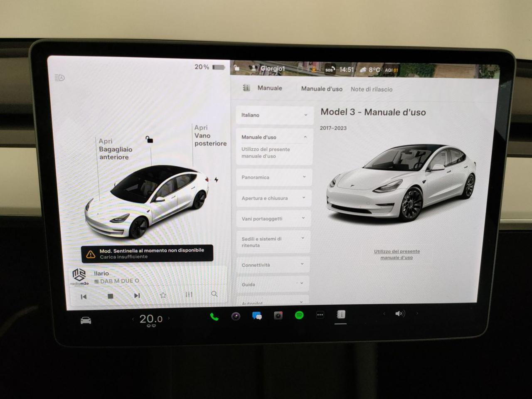Tap the charging lightning bolt icon

[x=216, y=180]
